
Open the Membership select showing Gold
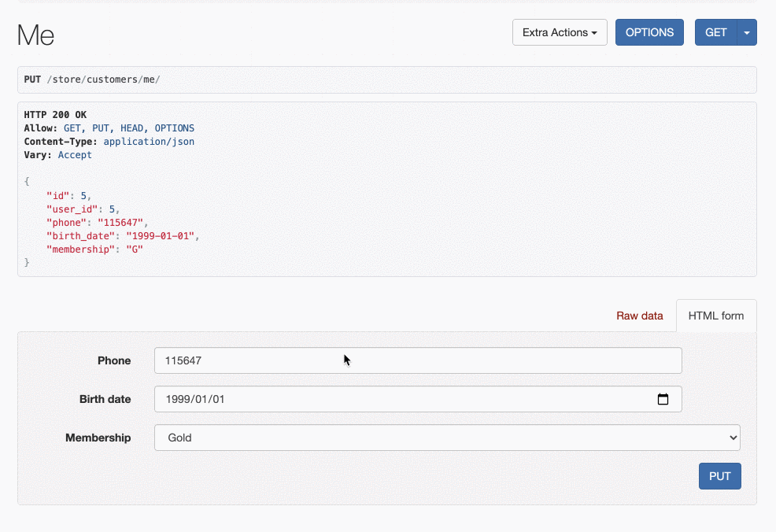click(x=447, y=438)
